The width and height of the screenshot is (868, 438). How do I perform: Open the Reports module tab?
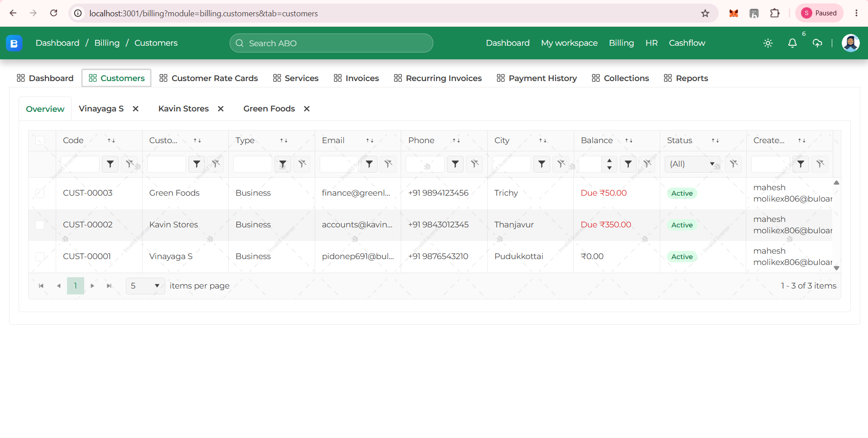click(x=686, y=78)
